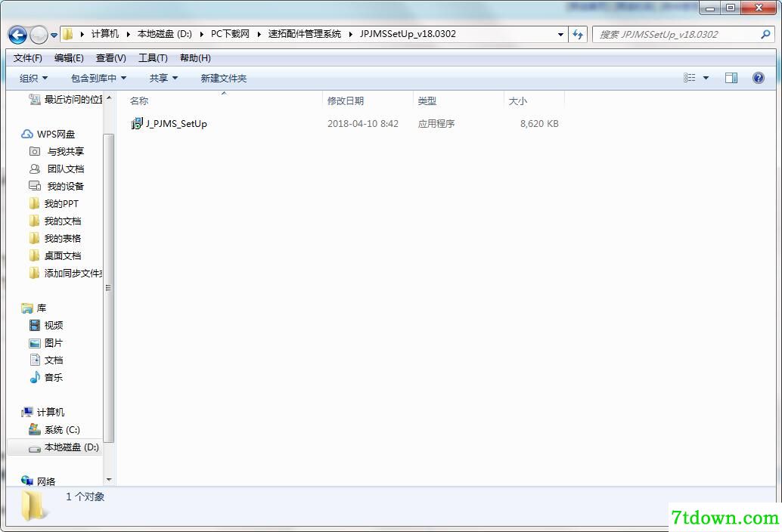This screenshot has width=782, height=532.
Task: Open 桌面文档 folder in the sidebar
Action: pos(55,255)
